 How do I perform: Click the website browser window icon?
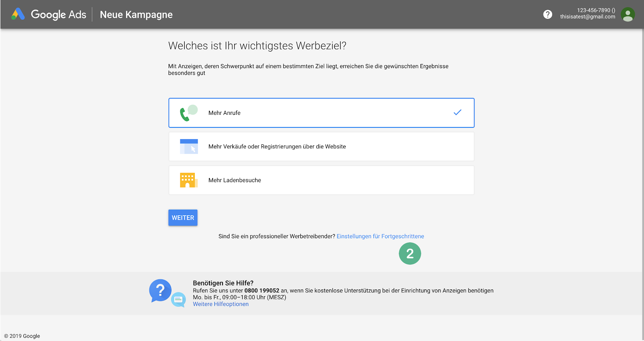[189, 146]
